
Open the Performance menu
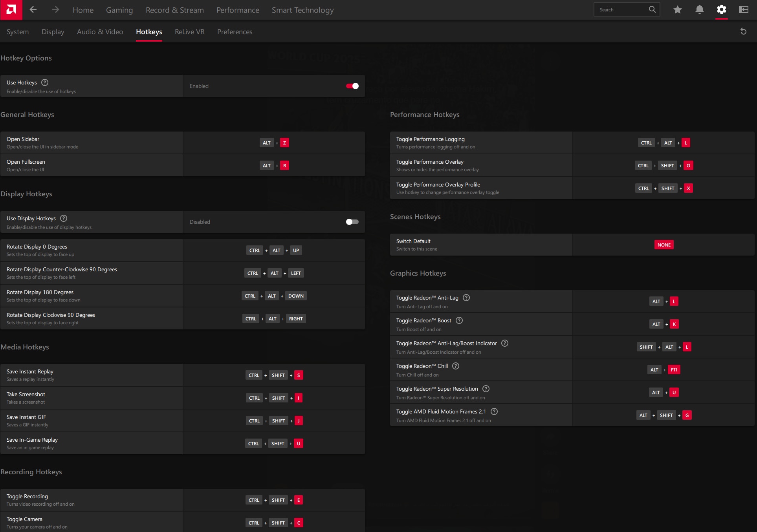coord(238,10)
